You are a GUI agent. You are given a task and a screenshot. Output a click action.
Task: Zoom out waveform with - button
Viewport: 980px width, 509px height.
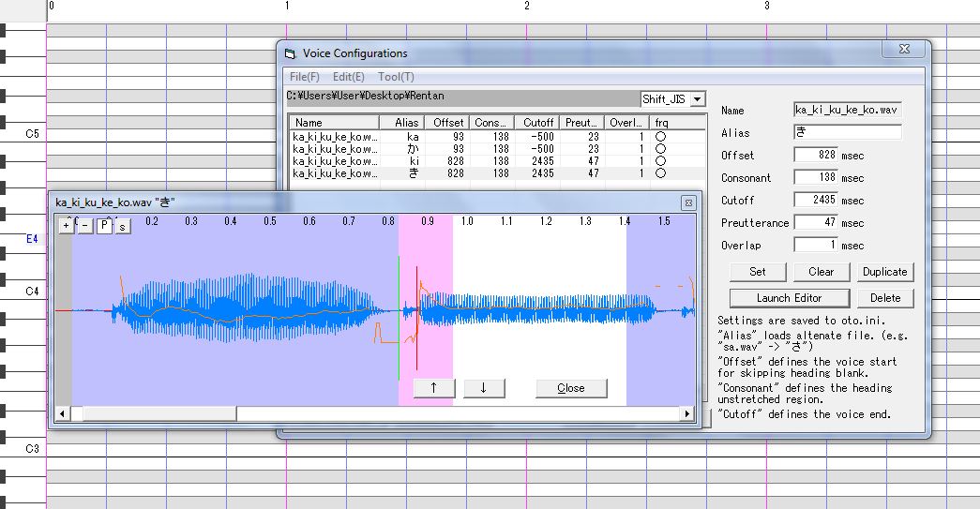85,226
